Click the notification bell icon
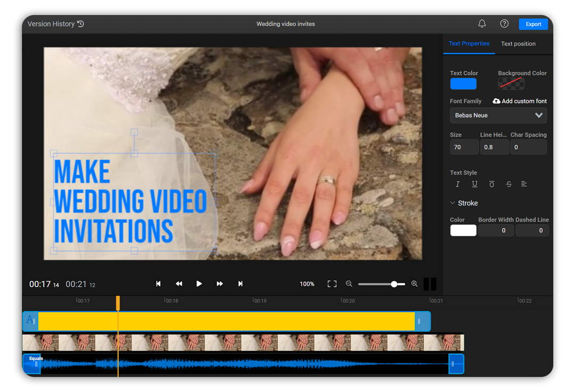This screenshot has width=575, height=392. point(482,23)
